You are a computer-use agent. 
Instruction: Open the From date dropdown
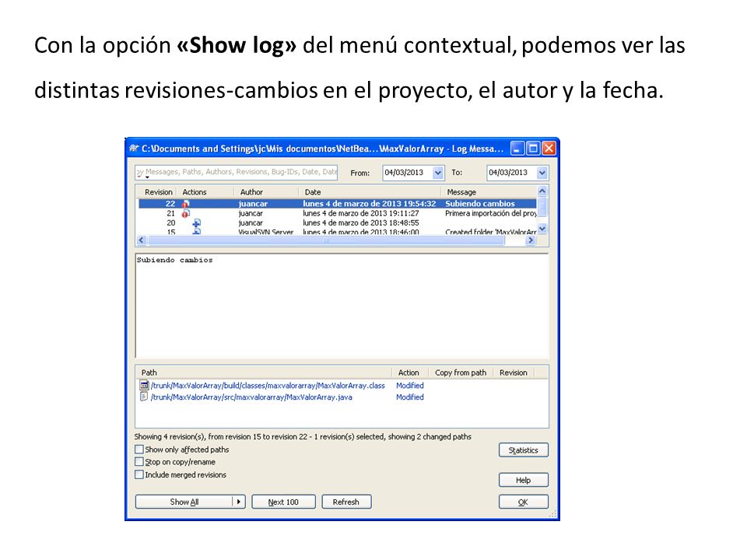click(x=438, y=173)
